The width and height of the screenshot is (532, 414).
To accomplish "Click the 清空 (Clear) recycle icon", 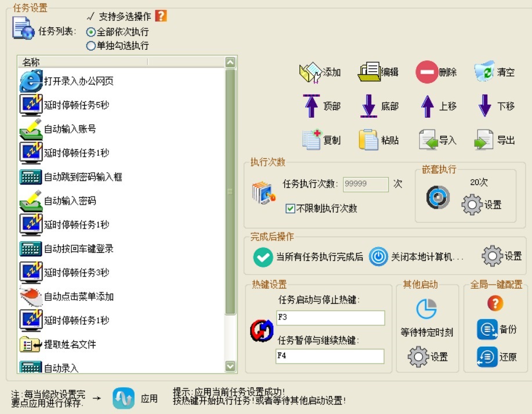I will 484,72.
